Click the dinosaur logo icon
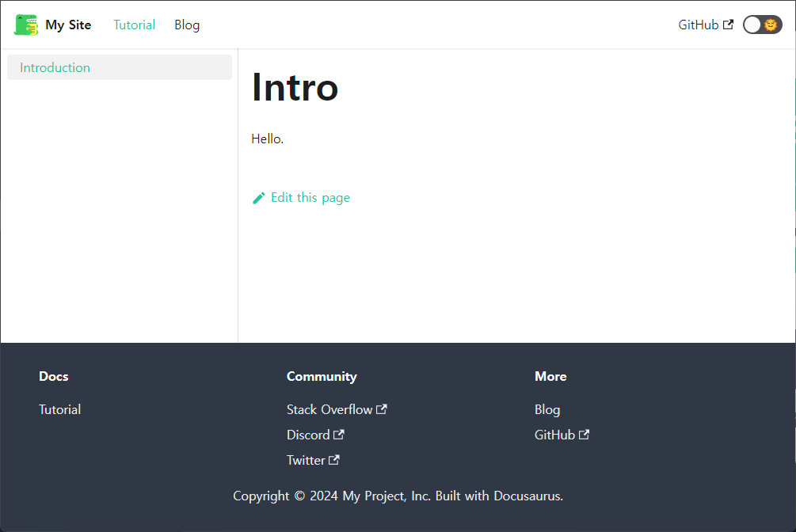Image resolution: width=796 pixels, height=532 pixels. click(x=25, y=25)
